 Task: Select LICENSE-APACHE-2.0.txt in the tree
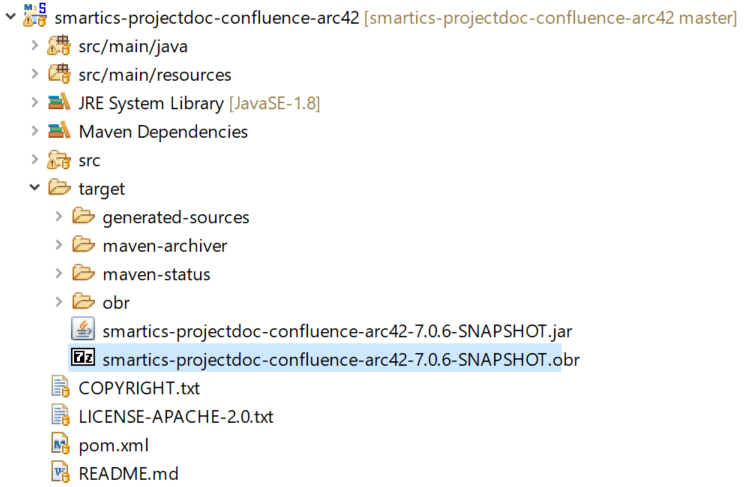pyautogui.click(x=175, y=416)
